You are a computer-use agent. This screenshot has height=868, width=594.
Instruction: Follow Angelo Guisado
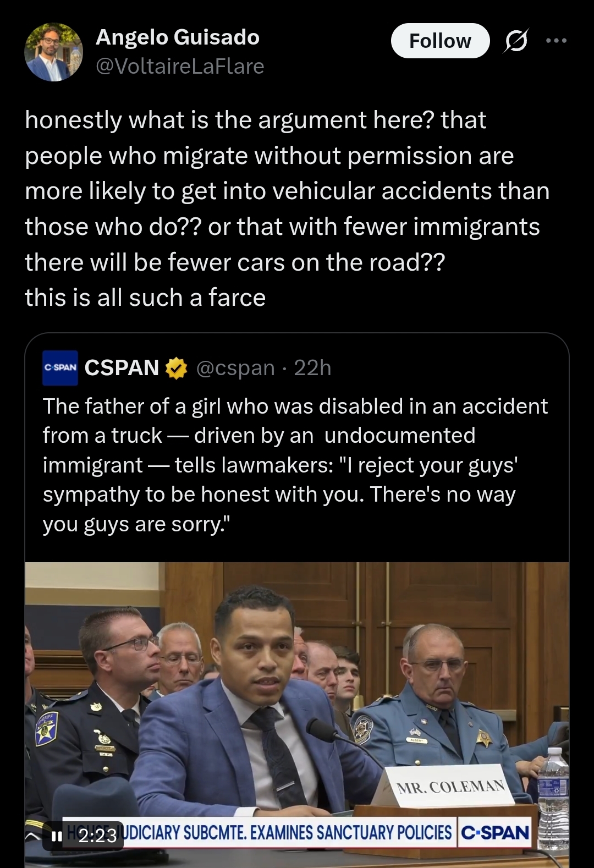tap(440, 41)
